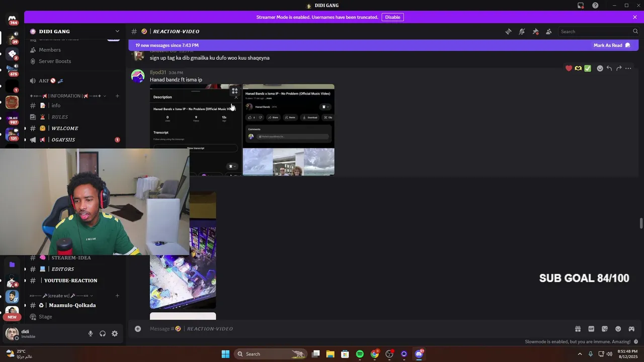Toggle channel notification bell mute

click(522, 31)
